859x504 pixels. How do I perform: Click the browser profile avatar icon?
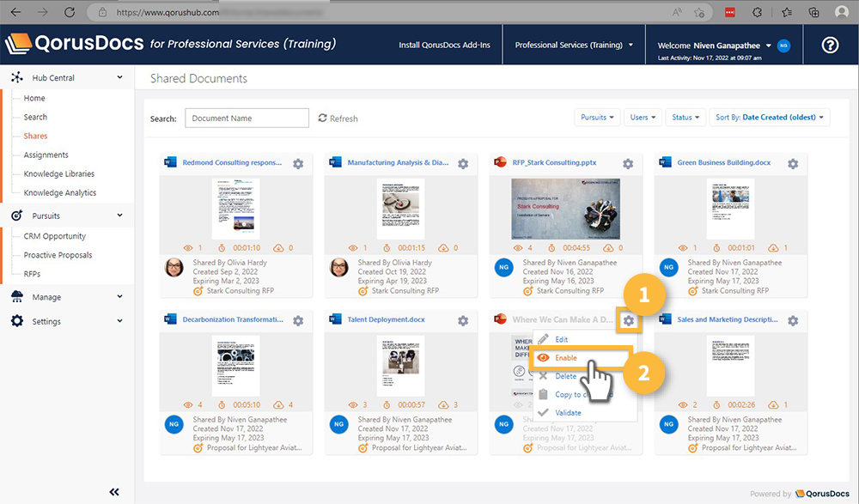coord(842,12)
